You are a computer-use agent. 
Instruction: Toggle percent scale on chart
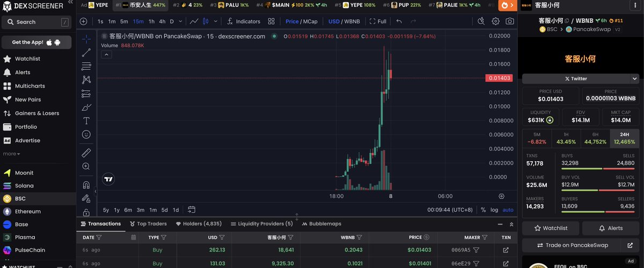[483, 210]
